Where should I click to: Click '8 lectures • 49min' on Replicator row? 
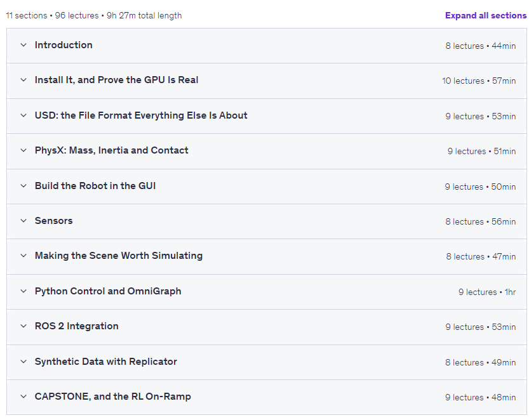coord(480,362)
